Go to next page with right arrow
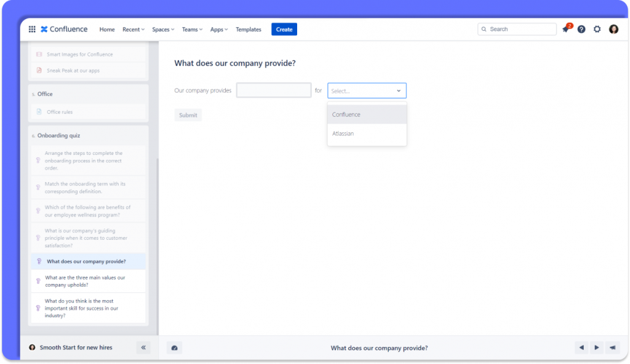This screenshot has height=364, width=630. click(597, 348)
